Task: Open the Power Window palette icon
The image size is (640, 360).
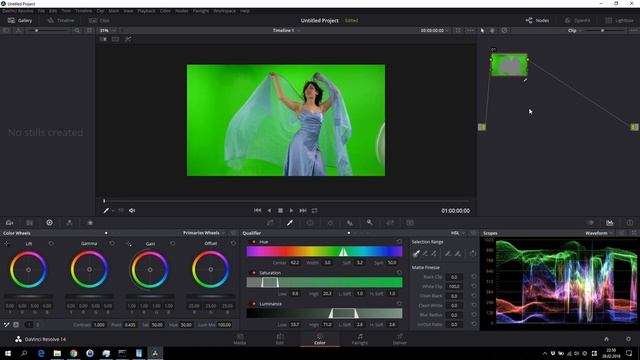Action: (x=310, y=223)
